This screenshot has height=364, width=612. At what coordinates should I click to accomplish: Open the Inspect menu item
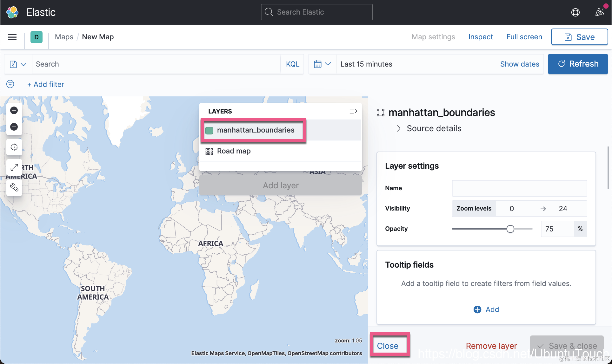[x=480, y=37]
